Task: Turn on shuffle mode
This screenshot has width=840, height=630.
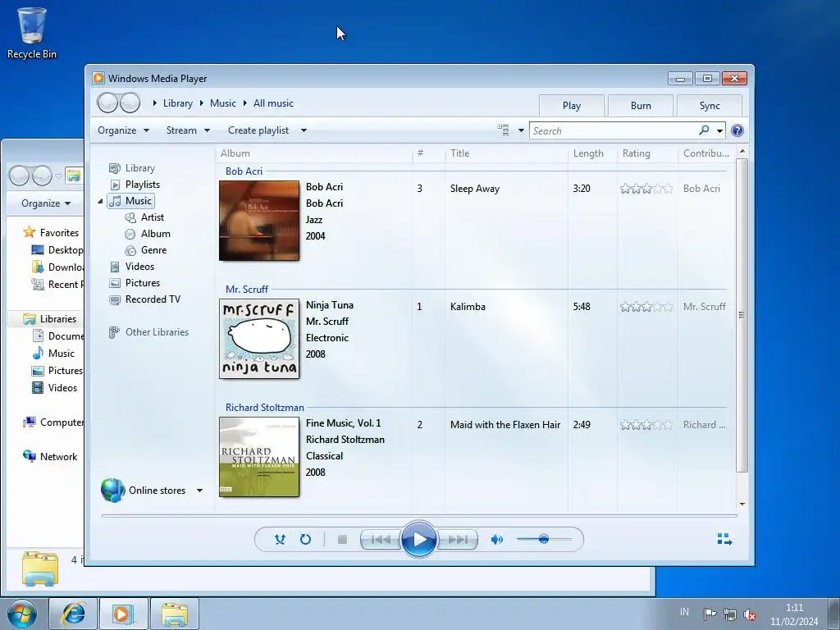Action: pyautogui.click(x=280, y=540)
